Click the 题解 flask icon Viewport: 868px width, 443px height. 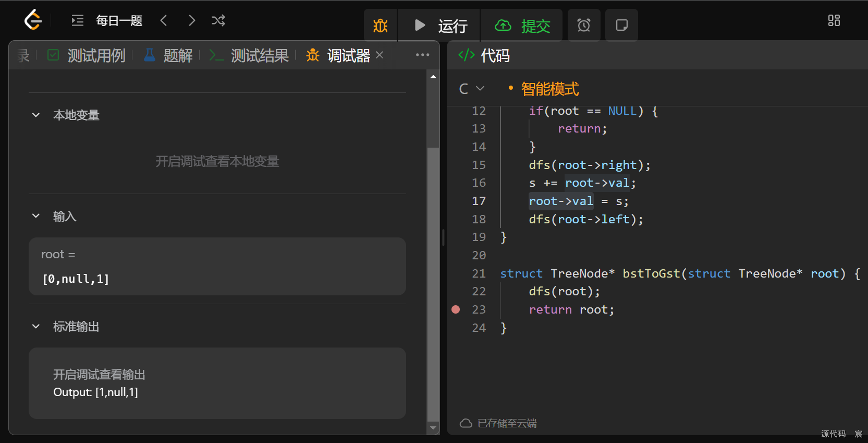click(150, 55)
